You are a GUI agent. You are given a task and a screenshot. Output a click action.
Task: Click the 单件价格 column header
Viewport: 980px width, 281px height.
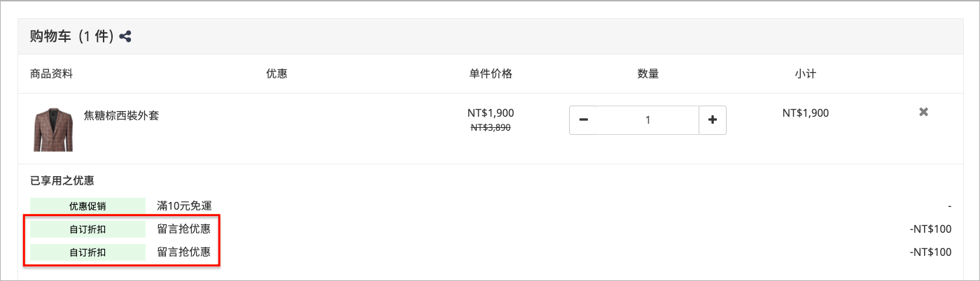(x=491, y=73)
